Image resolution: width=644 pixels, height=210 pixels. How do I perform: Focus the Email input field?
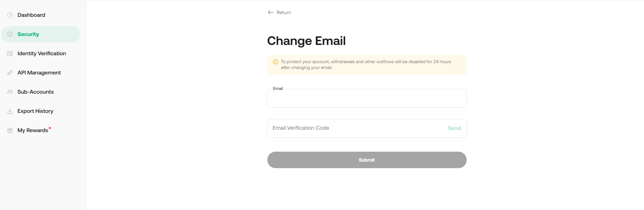click(x=367, y=99)
